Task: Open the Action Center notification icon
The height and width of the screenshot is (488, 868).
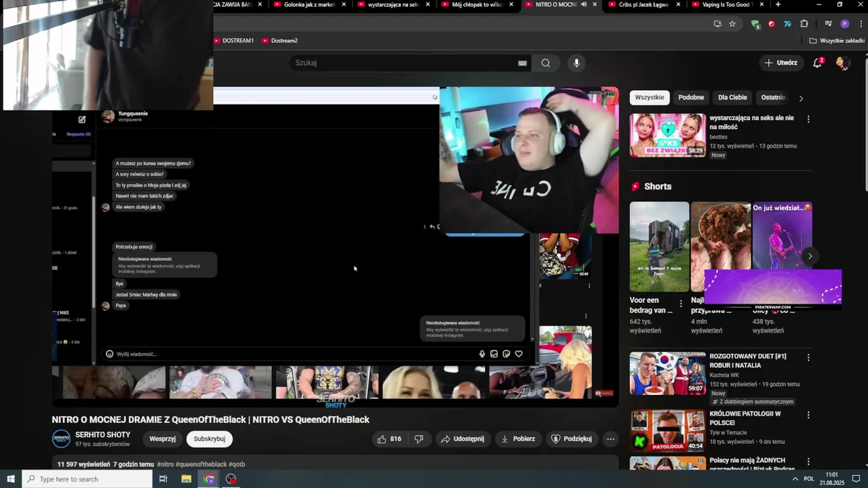Action: (x=856, y=479)
